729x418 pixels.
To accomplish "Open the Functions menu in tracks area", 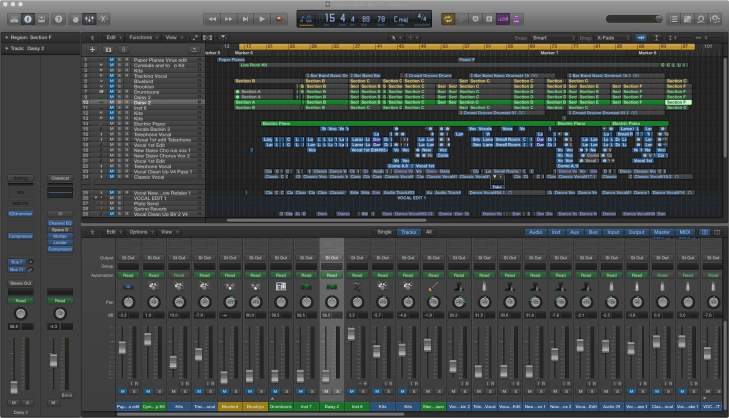I will [141, 36].
